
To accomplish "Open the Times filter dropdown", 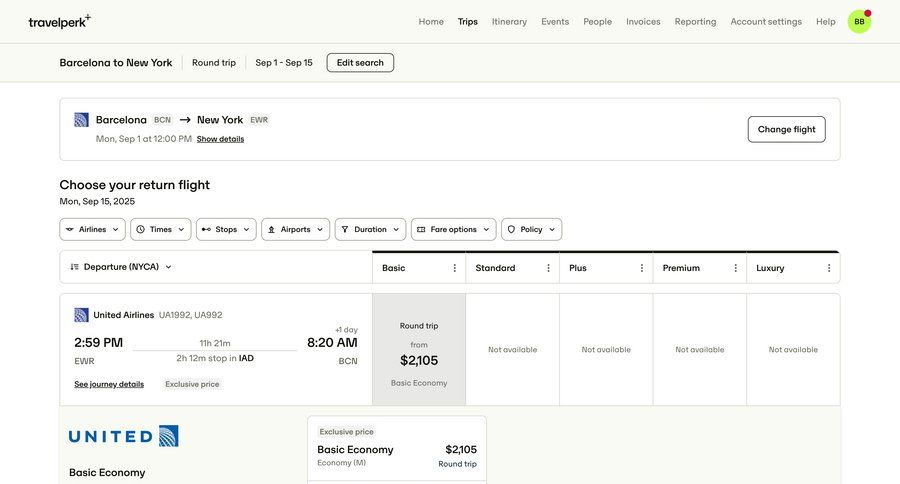I will pos(160,229).
